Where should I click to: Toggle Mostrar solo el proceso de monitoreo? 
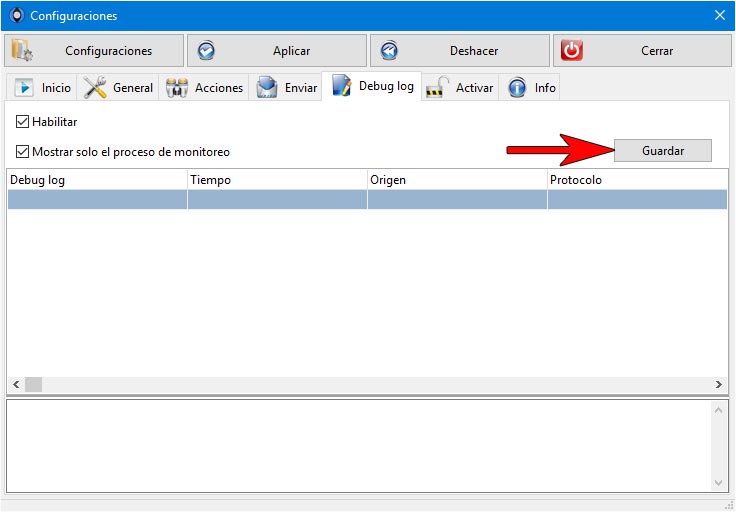(22, 152)
